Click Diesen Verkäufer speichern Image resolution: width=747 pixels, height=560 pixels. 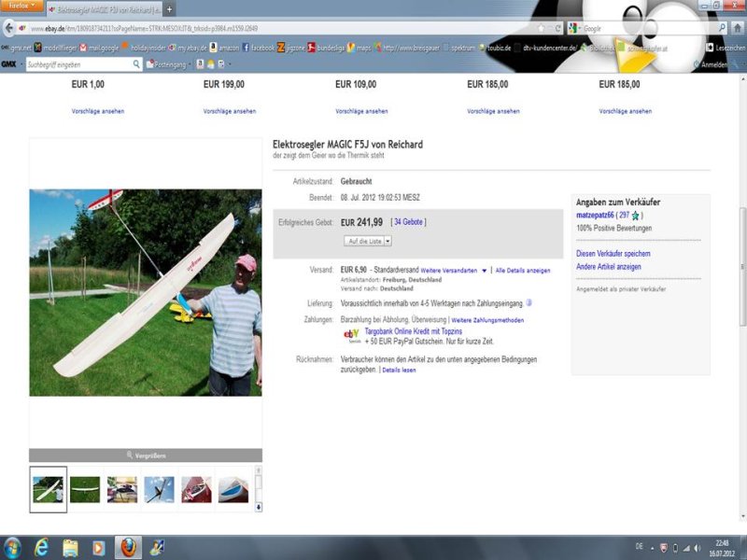point(613,254)
